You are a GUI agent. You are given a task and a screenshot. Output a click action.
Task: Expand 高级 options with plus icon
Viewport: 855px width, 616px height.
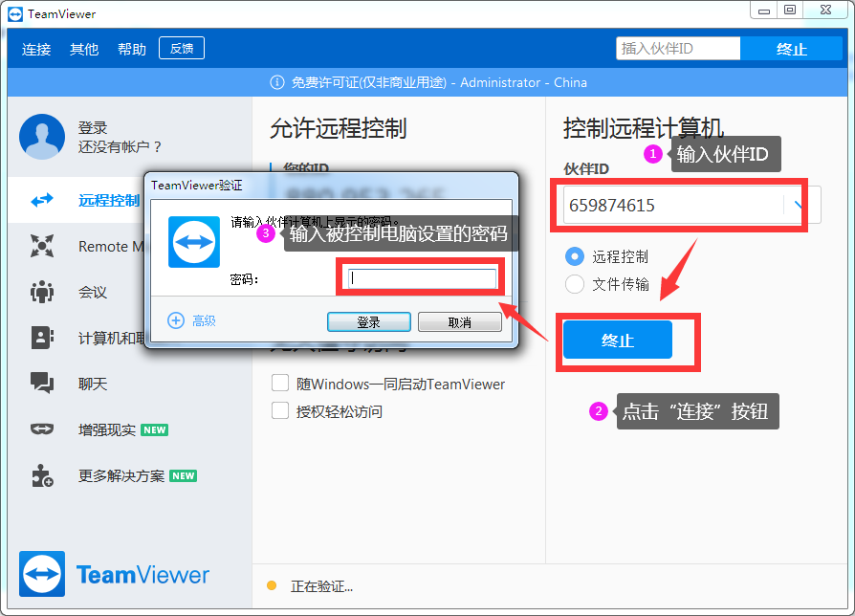click(176, 320)
